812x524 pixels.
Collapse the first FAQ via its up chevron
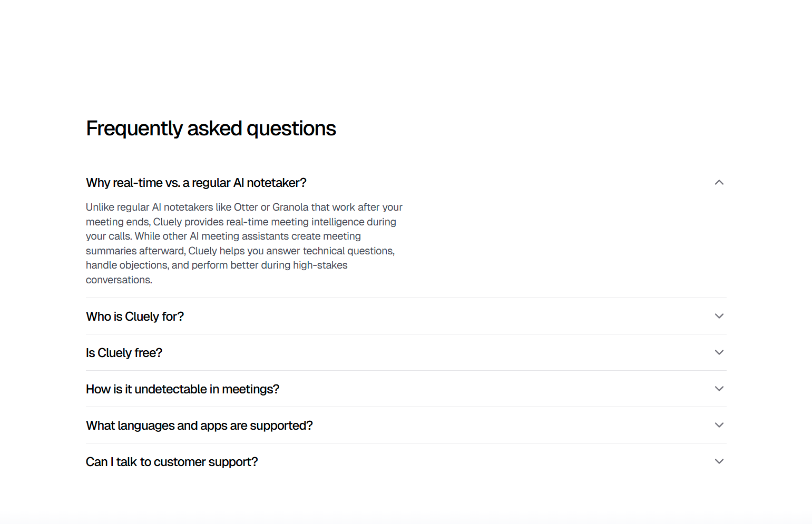719,182
